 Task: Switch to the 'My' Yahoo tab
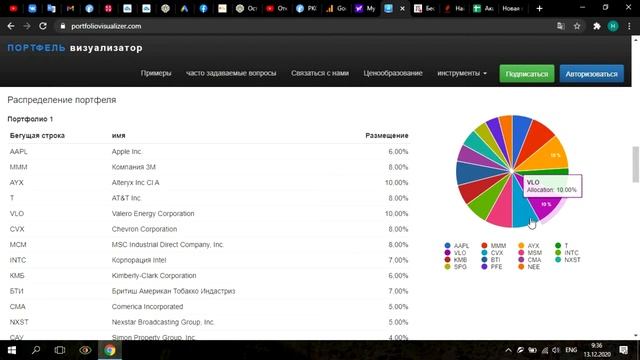coord(364,8)
